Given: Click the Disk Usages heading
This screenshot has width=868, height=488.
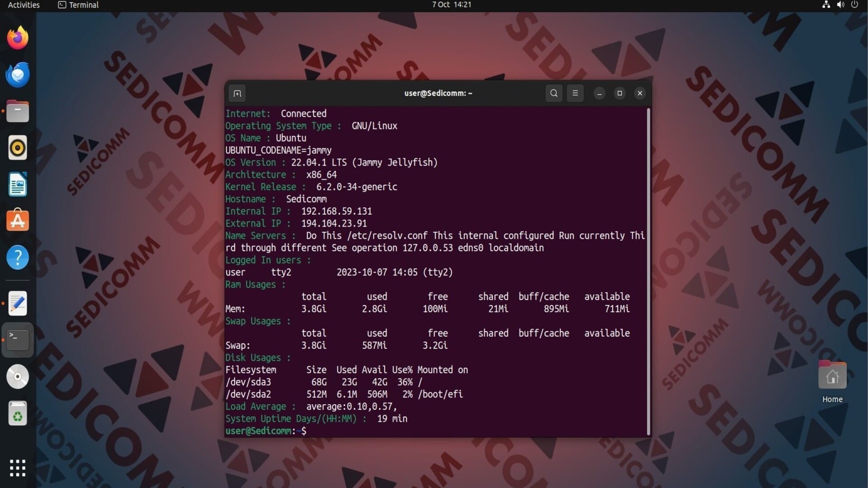Looking at the screenshot, I should (258, 358).
